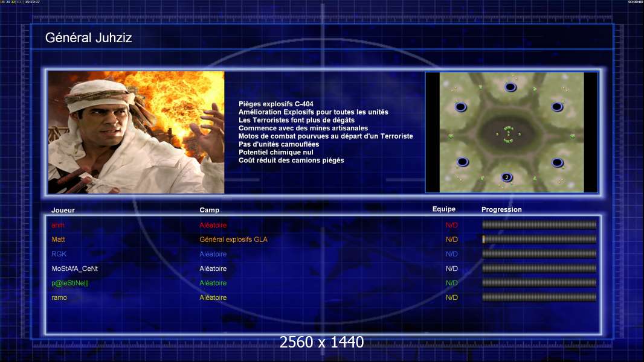This screenshot has height=362, width=644.
Task: Click the central crater of the map preview
Action: 509,133
